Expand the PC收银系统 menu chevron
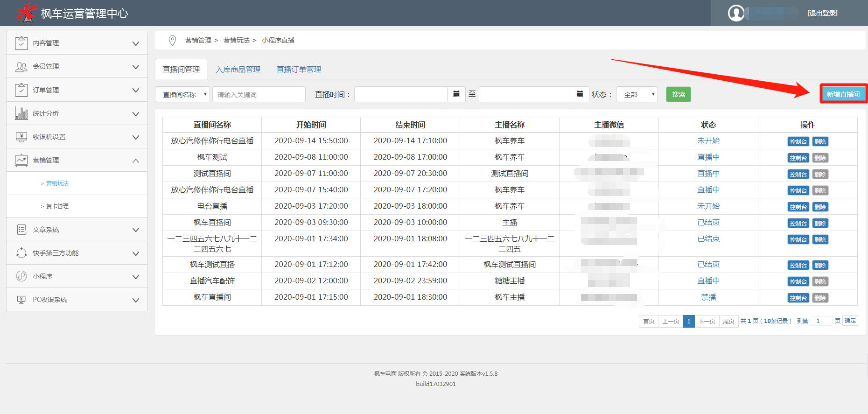This screenshot has height=414, width=868. [136, 300]
